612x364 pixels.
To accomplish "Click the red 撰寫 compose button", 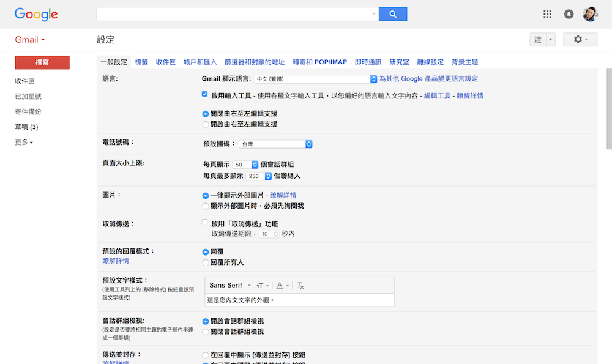I will pos(42,62).
